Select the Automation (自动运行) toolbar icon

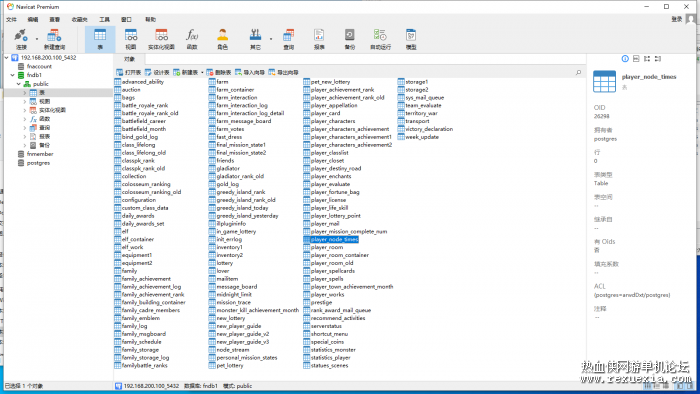point(380,39)
